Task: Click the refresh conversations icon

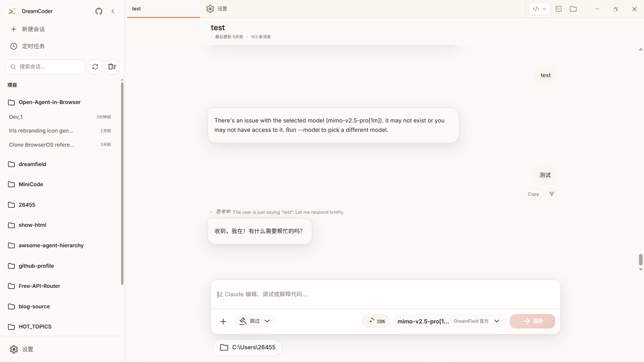Action: click(x=95, y=67)
